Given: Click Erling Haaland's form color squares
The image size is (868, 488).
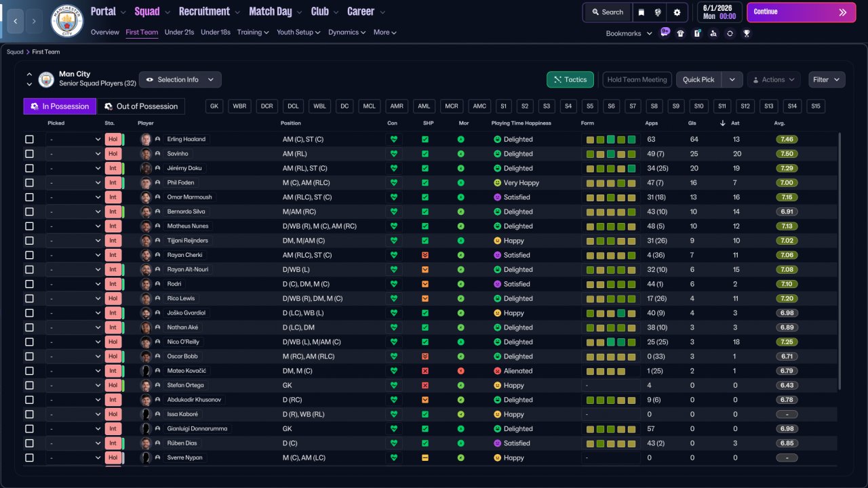Looking at the screenshot, I should pos(610,140).
